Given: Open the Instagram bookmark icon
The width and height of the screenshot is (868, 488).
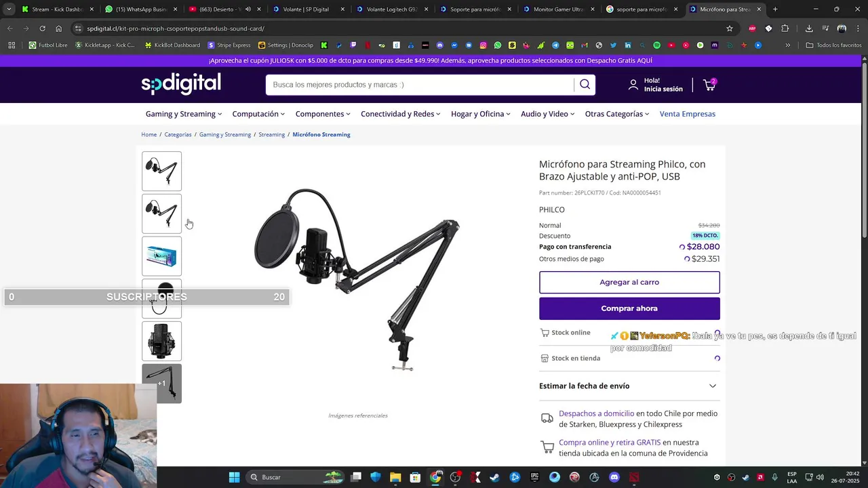Looking at the screenshot, I should pyautogui.click(x=483, y=45).
